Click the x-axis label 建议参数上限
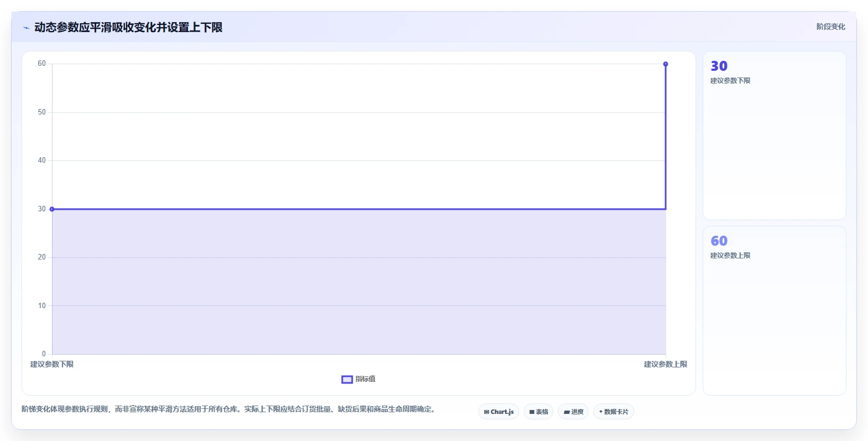The image size is (868, 441). 666,364
